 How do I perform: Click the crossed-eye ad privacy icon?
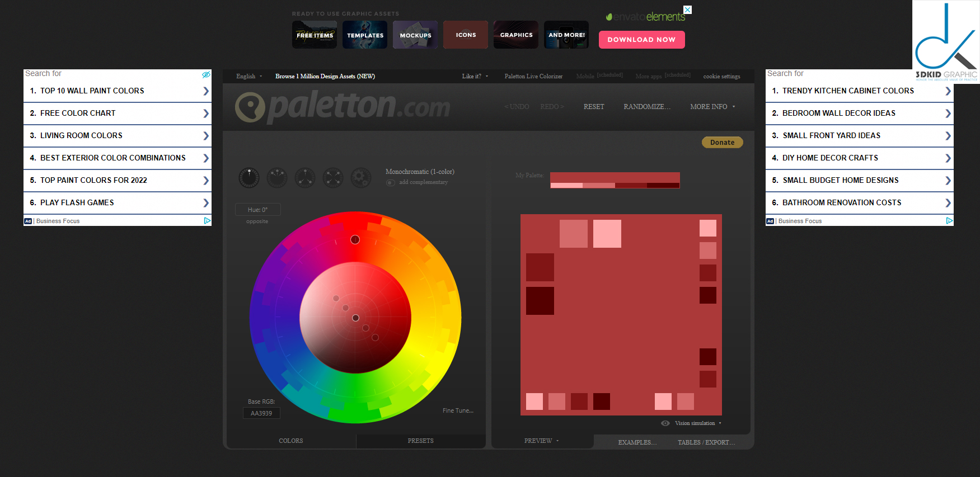click(206, 74)
